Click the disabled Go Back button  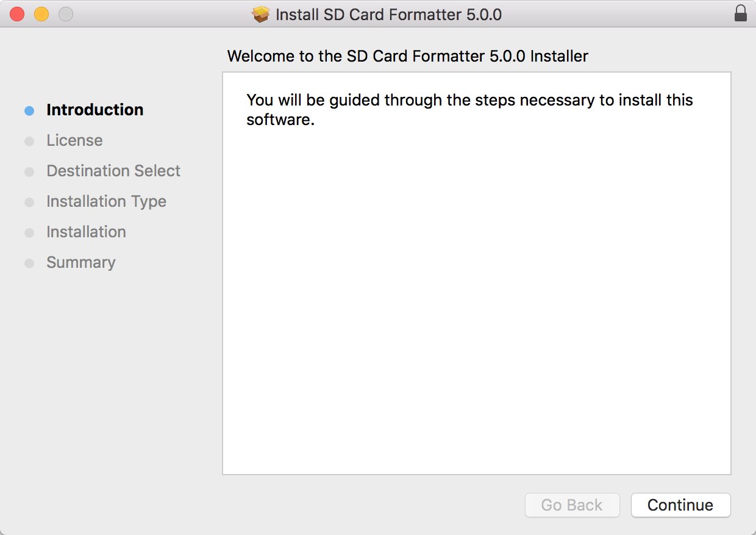[572, 505]
